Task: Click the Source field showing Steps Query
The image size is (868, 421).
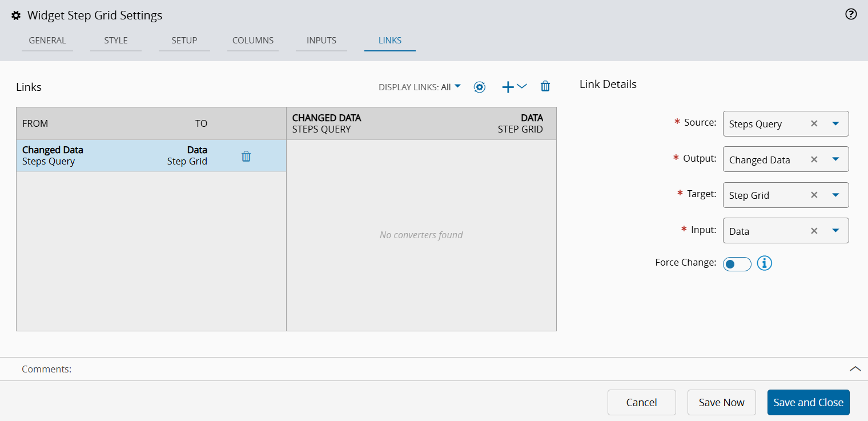Action: click(786, 123)
